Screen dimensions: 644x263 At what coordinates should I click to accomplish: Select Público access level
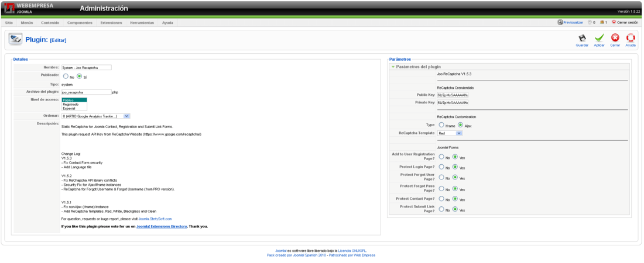click(x=74, y=101)
